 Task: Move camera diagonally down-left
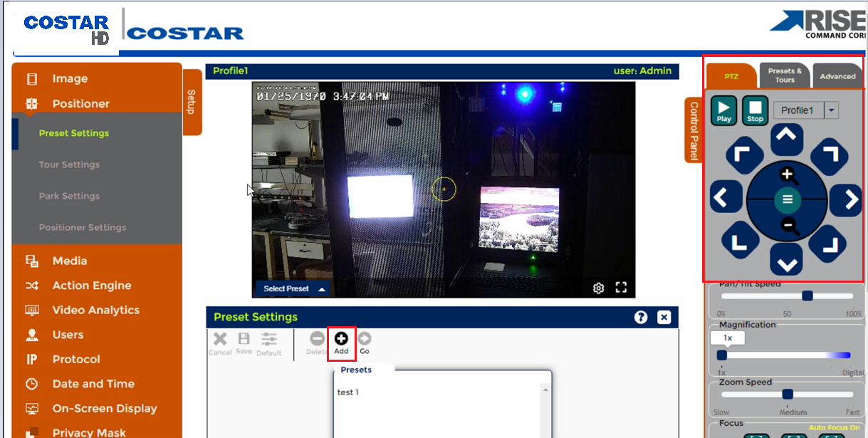740,240
